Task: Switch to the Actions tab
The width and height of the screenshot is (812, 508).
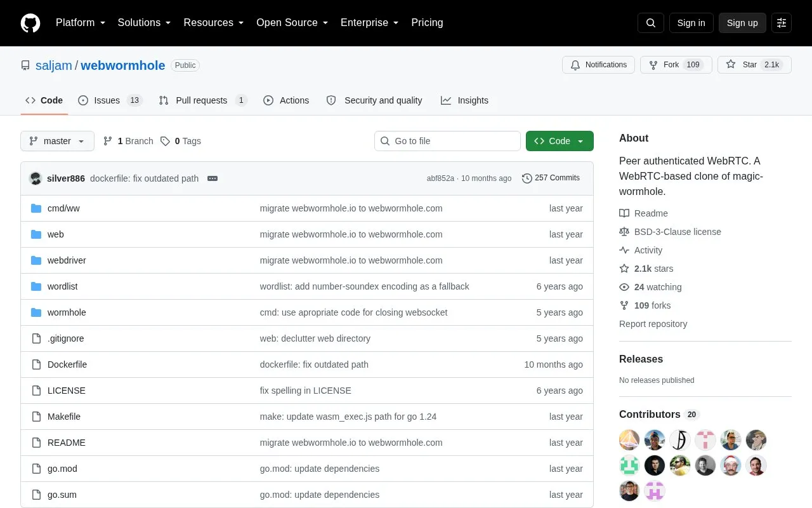Action: [286, 100]
